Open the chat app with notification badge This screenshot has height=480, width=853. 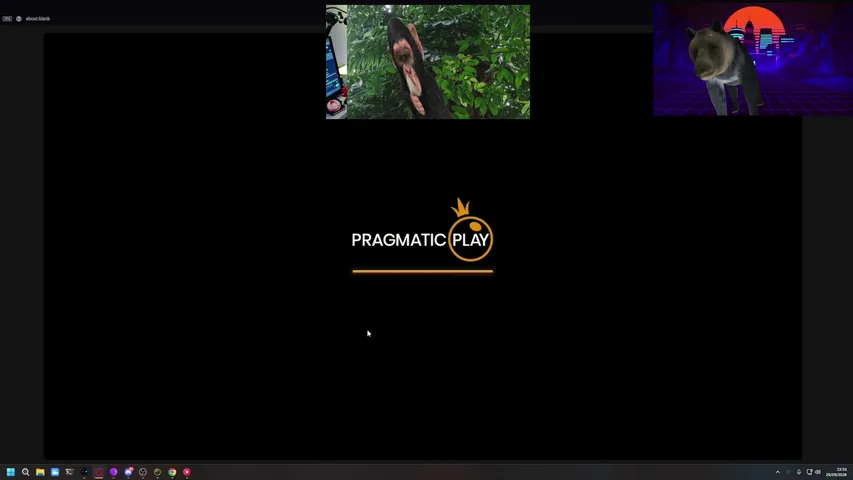click(128, 472)
